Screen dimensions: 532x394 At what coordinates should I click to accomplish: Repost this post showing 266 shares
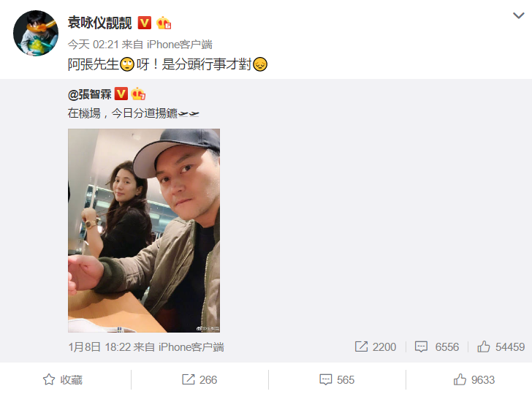(x=199, y=380)
